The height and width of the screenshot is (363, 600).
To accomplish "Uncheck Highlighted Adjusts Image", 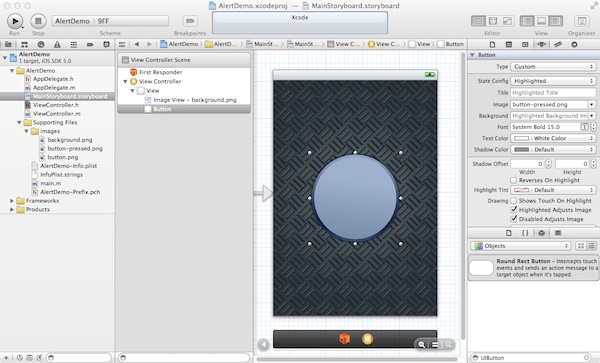I will [514, 210].
